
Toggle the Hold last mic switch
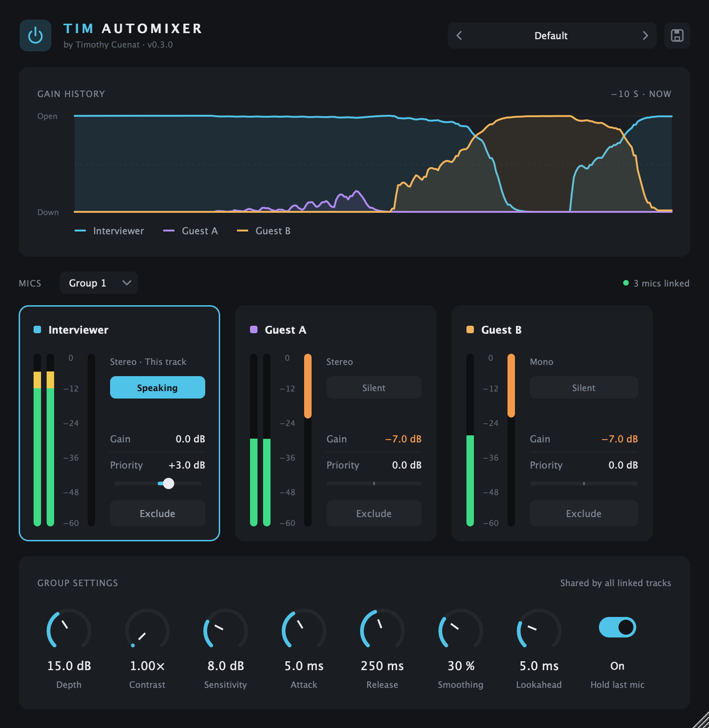(x=618, y=627)
